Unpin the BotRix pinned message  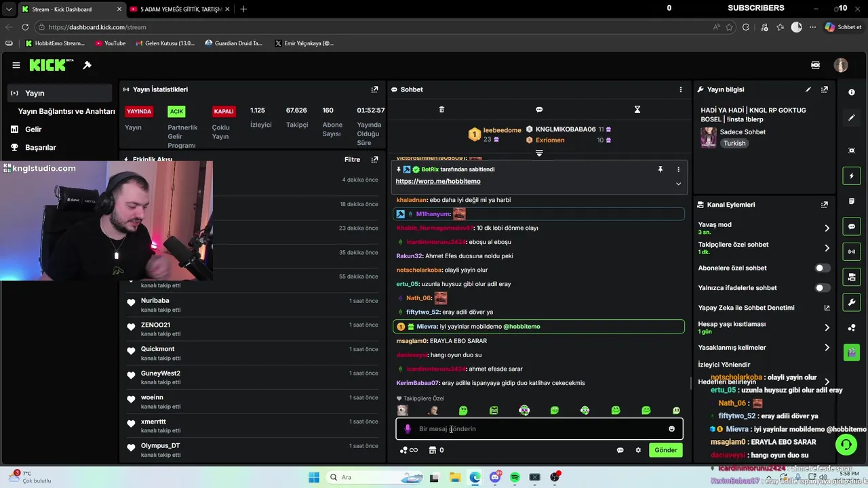tap(660, 169)
